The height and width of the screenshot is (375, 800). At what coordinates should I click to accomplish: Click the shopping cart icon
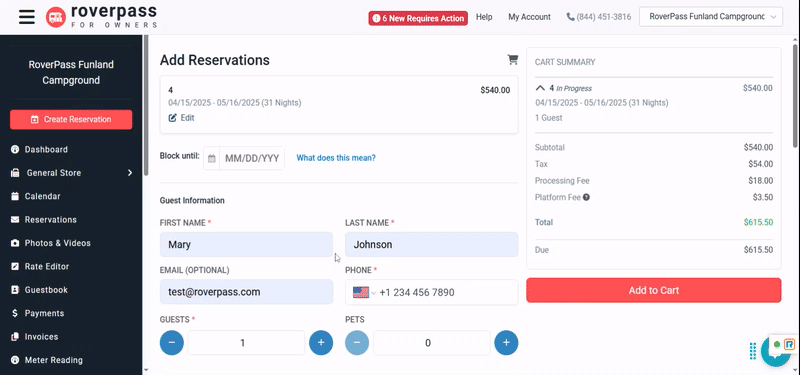[x=512, y=60]
